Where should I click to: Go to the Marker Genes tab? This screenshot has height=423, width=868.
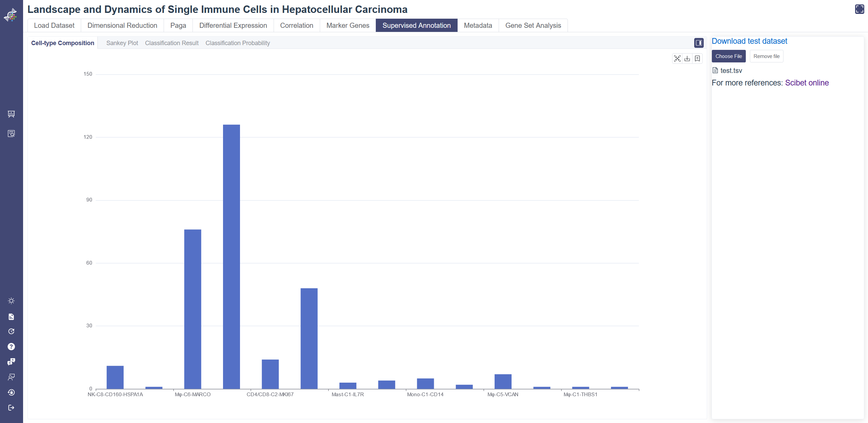(x=348, y=25)
